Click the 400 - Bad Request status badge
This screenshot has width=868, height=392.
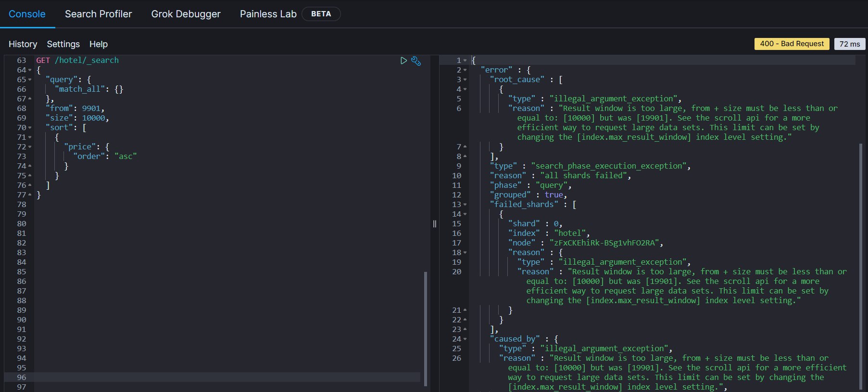[792, 44]
